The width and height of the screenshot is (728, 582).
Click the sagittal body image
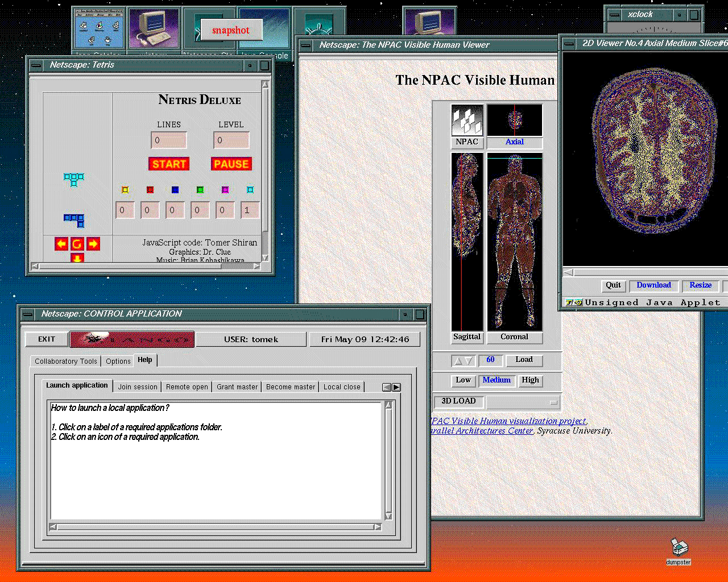pyautogui.click(x=467, y=242)
